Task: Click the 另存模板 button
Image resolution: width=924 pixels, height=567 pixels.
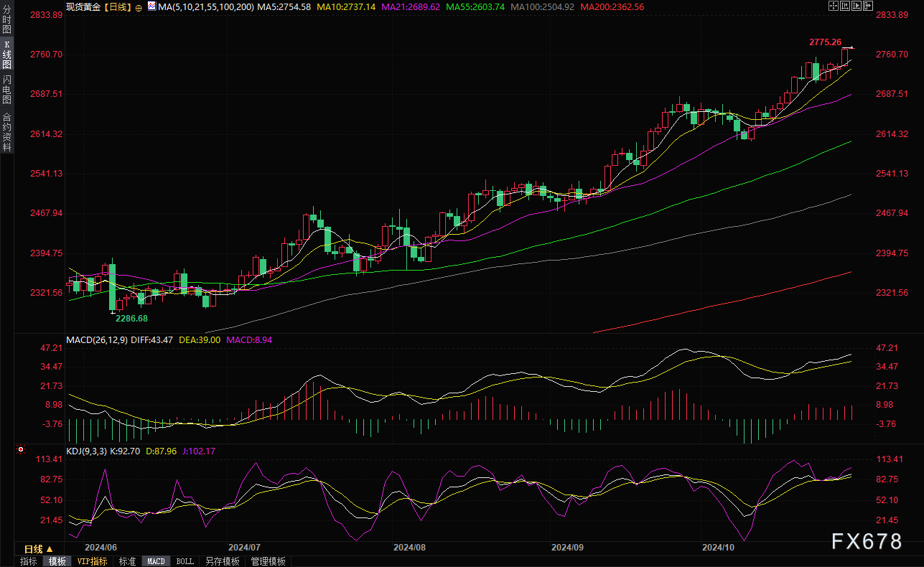Action: pos(222,561)
